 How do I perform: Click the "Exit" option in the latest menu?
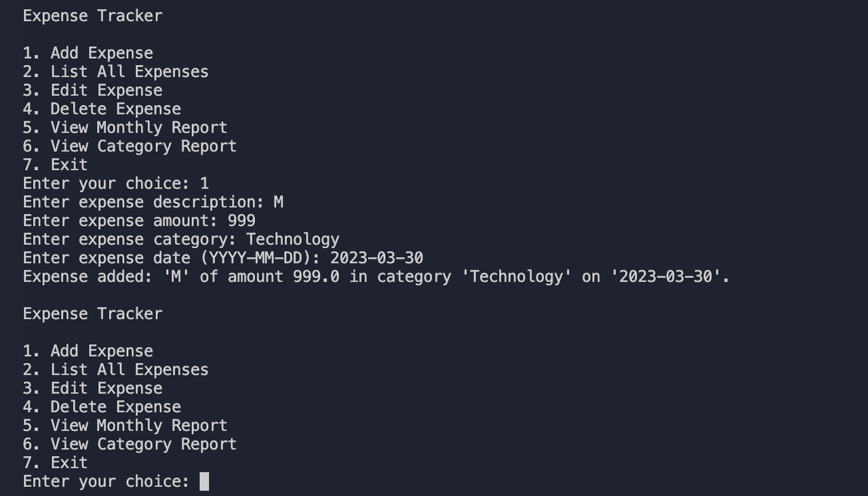[x=68, y=463]
